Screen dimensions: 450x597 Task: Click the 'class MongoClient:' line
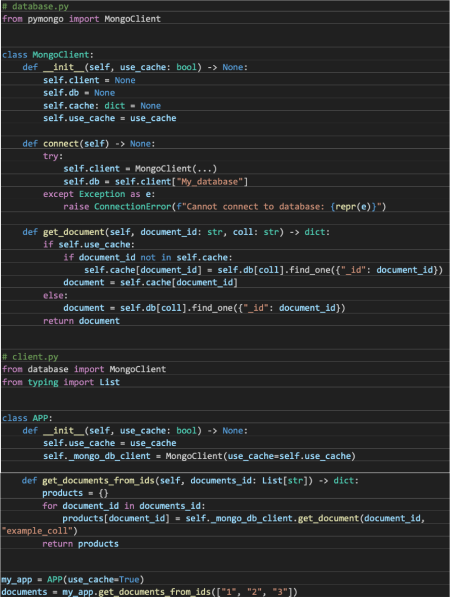point(48,55)
